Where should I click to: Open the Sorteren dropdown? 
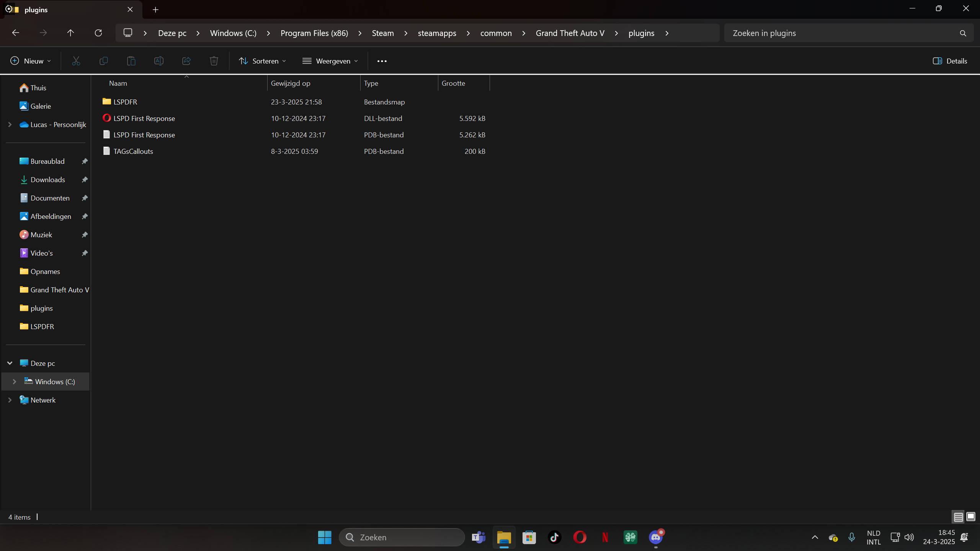coord(262,61)
